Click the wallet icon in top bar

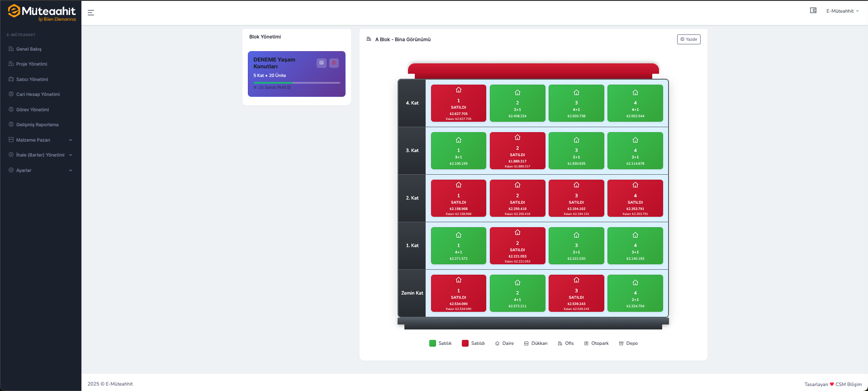click(813, 10)
